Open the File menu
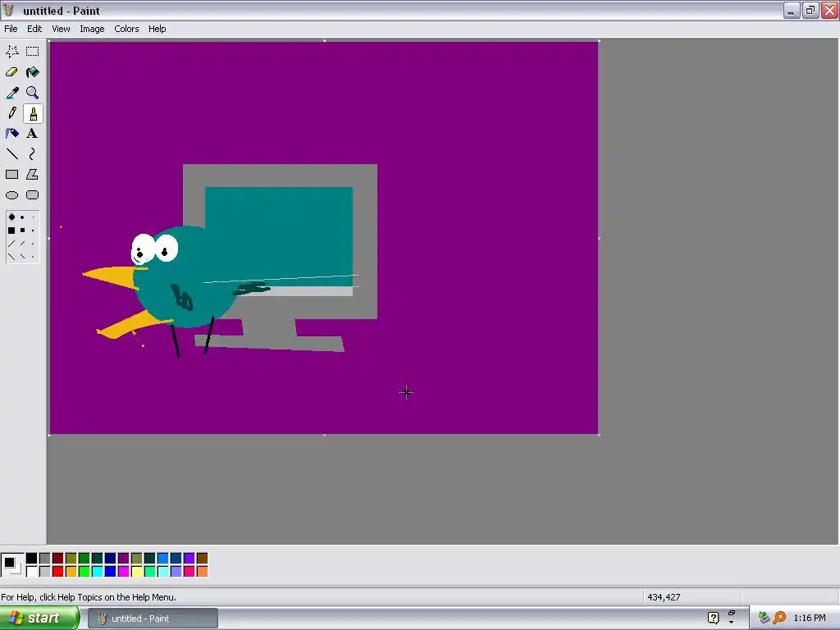 point(11,29)
